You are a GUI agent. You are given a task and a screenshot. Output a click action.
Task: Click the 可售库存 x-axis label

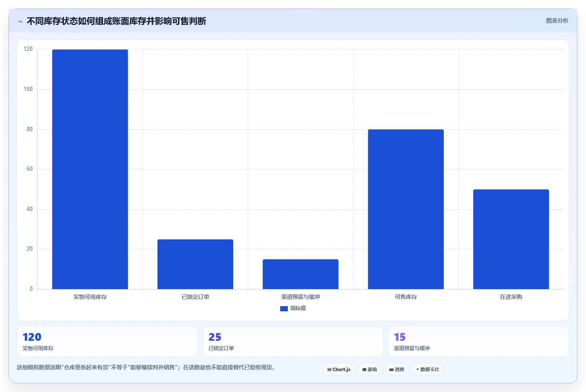406,297
